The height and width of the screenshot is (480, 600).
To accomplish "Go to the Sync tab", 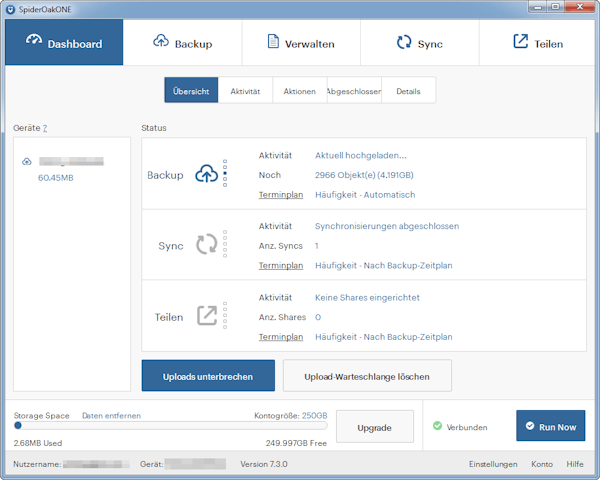I will coord(420,42).
